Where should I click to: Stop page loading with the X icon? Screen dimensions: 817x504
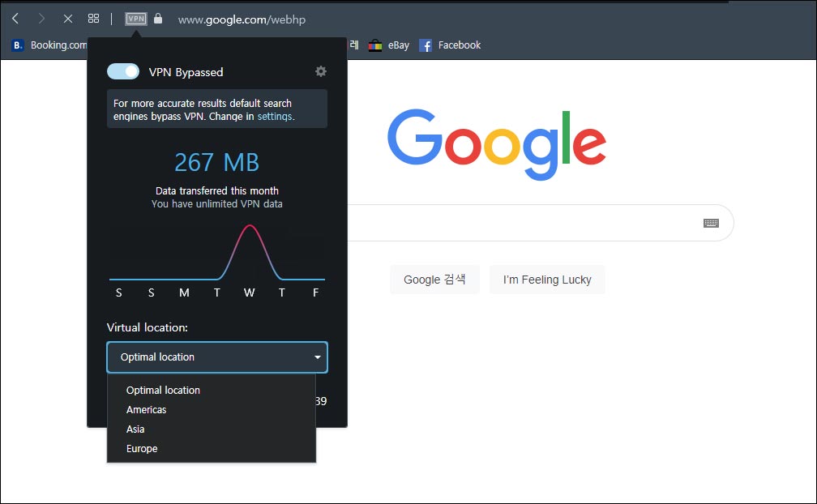click(x=68, y=19)
